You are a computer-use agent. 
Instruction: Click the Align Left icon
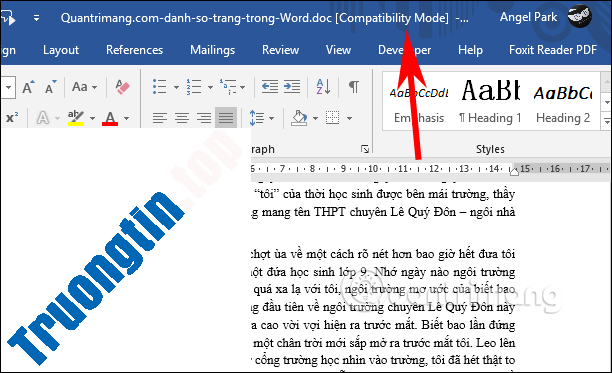(x=160, y=117)
